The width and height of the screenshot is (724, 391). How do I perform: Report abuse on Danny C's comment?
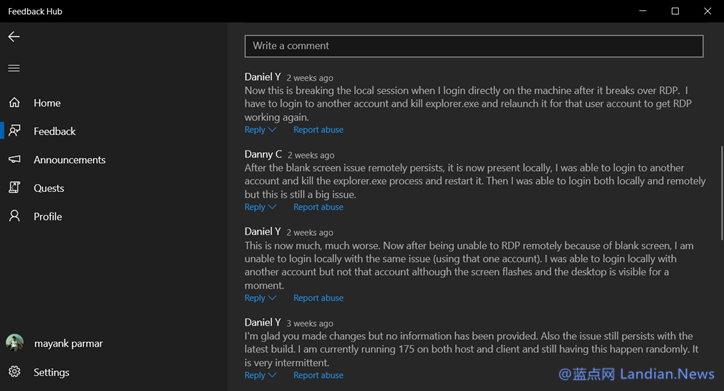click(x=318, y=207)
